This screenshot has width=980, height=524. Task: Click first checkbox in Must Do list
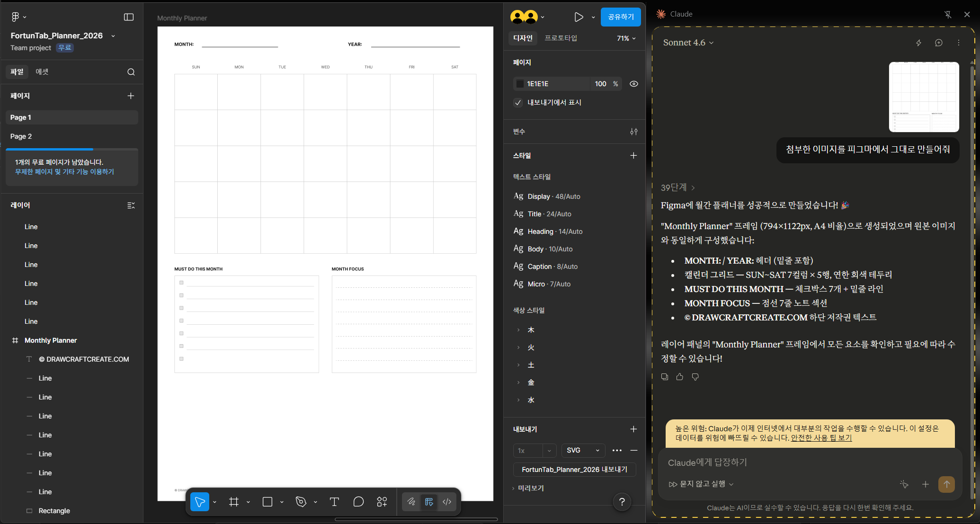tap(181, 283)
